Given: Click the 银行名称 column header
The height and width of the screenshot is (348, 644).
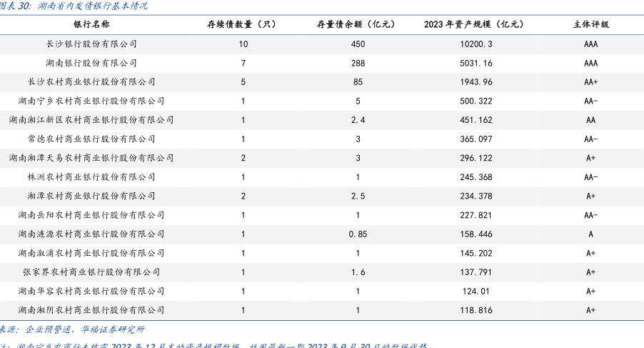Looking at the screenshot, I should (x=91, y=24).
